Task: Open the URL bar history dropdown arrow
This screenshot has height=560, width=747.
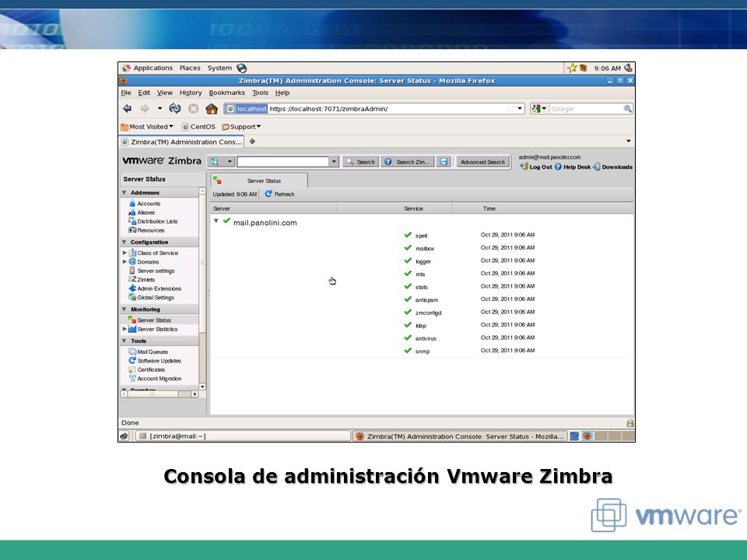Action: point(520,109)
